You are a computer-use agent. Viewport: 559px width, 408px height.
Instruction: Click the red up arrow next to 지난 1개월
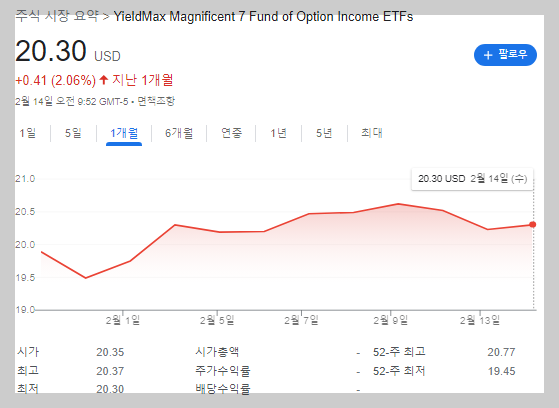coord(103,80)
